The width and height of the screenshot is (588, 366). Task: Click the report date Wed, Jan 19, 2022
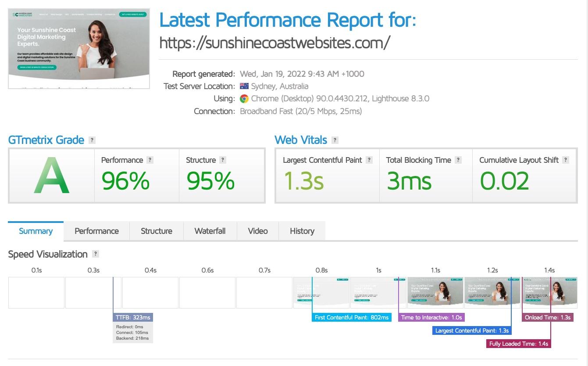(302, 74)
